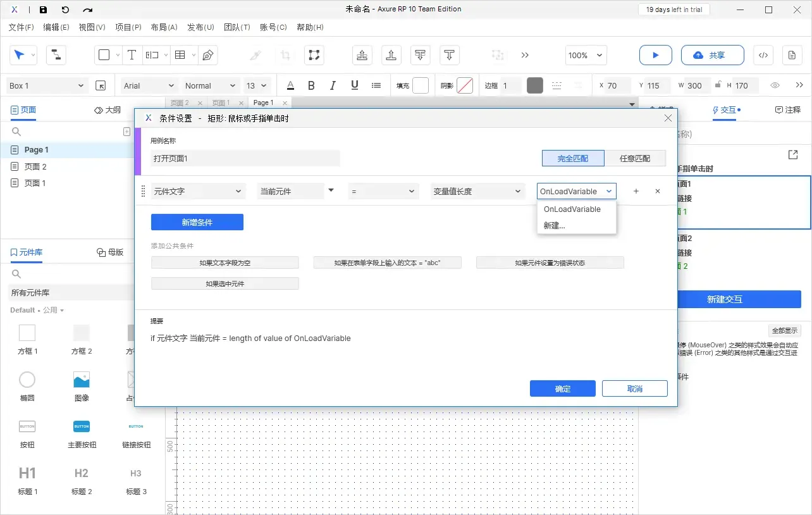812x515 pixels.
Task: Click the eye visibility icon in the style bar
Action: (775, 85)
